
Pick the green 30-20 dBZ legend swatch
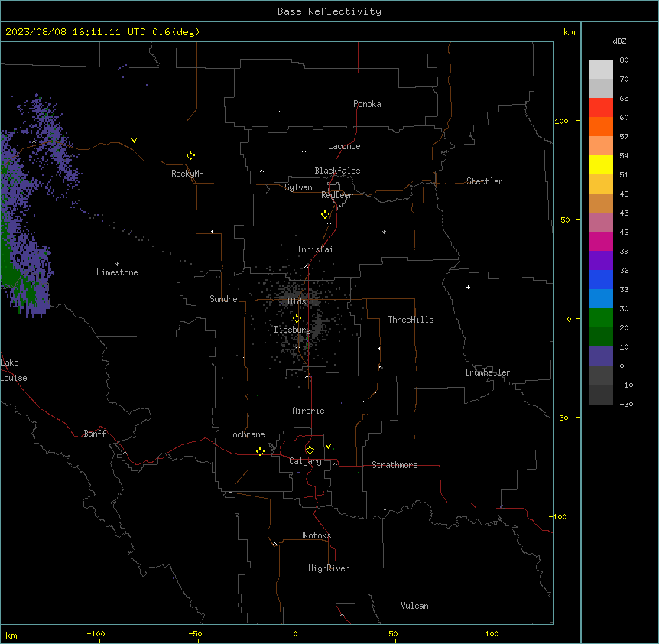[601, 318]
